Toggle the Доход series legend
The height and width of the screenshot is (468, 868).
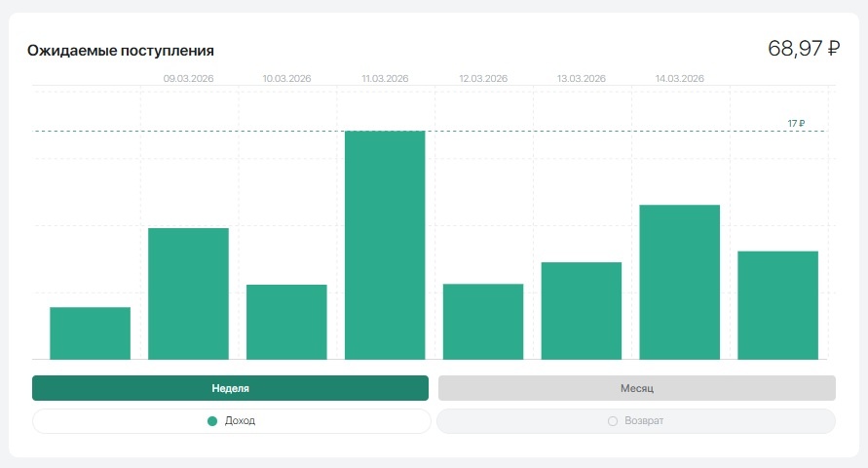coord(232,421)
